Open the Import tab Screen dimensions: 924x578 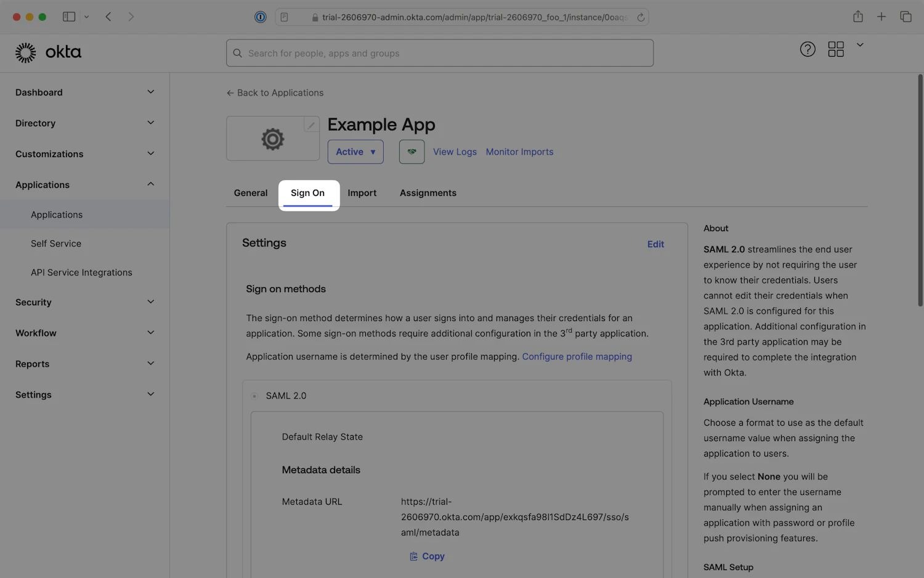(362, 193)
